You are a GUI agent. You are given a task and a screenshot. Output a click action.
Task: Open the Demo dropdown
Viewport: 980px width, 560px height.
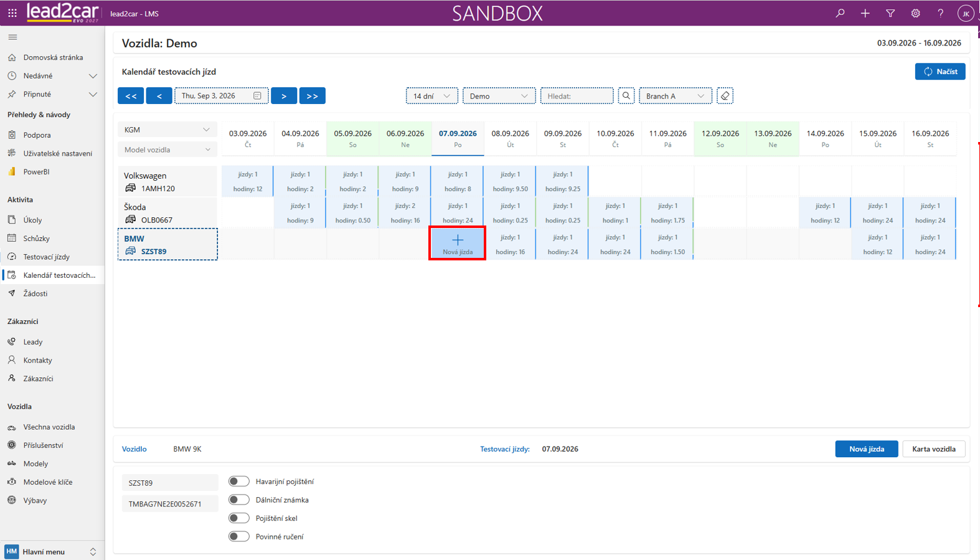click(x=499, y=96)
